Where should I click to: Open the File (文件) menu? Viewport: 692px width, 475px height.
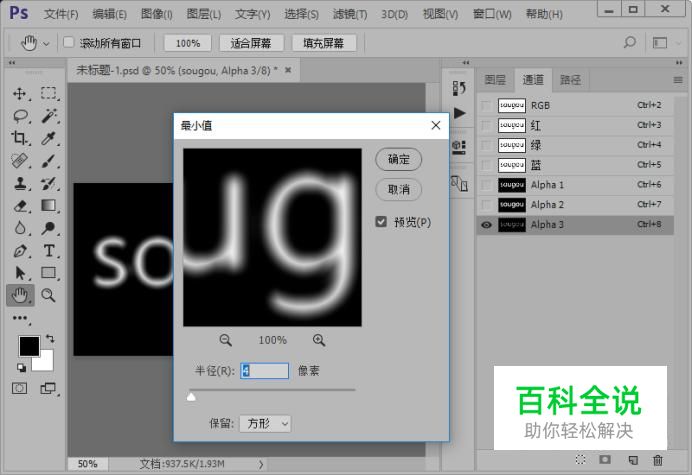pyautogui.click(x=61, y=14)
